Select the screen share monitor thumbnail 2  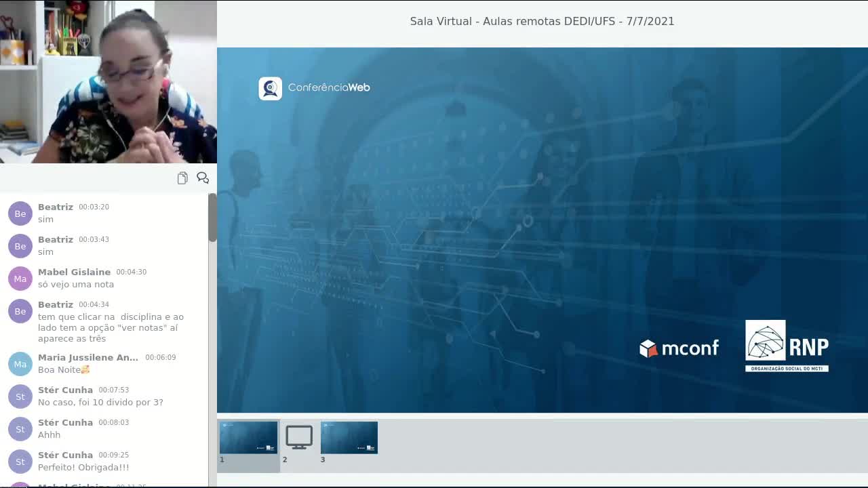pos(299,438)
